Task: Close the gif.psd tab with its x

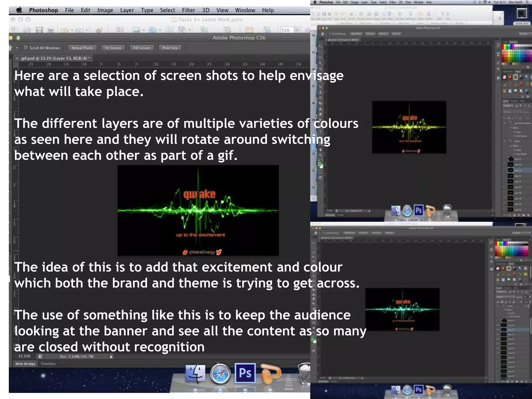Action: 17,58
